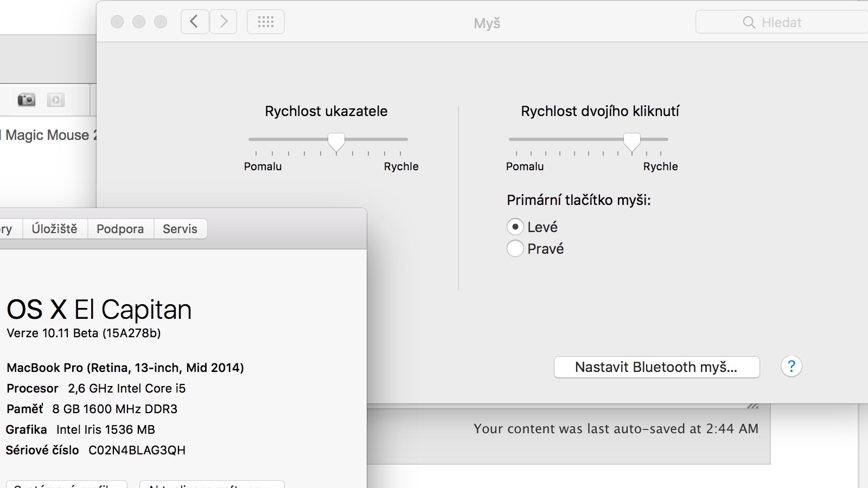This screenshot has height=488, width=868.
Task: Close the Myš preferences window
Action: pyautogui.click(x=117, y=22)
